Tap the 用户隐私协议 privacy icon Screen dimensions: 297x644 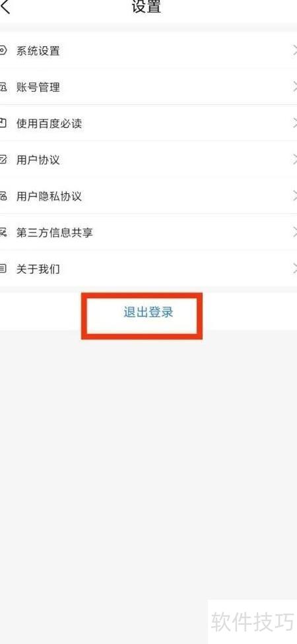(x=3, y=196)
